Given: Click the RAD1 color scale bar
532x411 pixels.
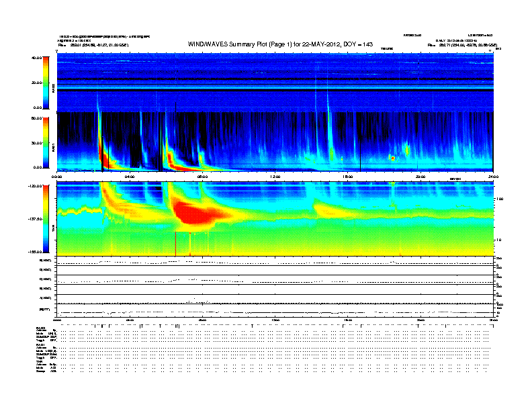Looking at the screenshot, I should 46,142.
